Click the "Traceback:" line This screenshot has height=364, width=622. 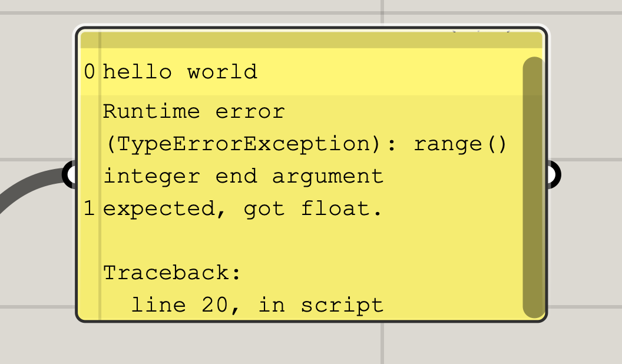click(x=172, y=273)
